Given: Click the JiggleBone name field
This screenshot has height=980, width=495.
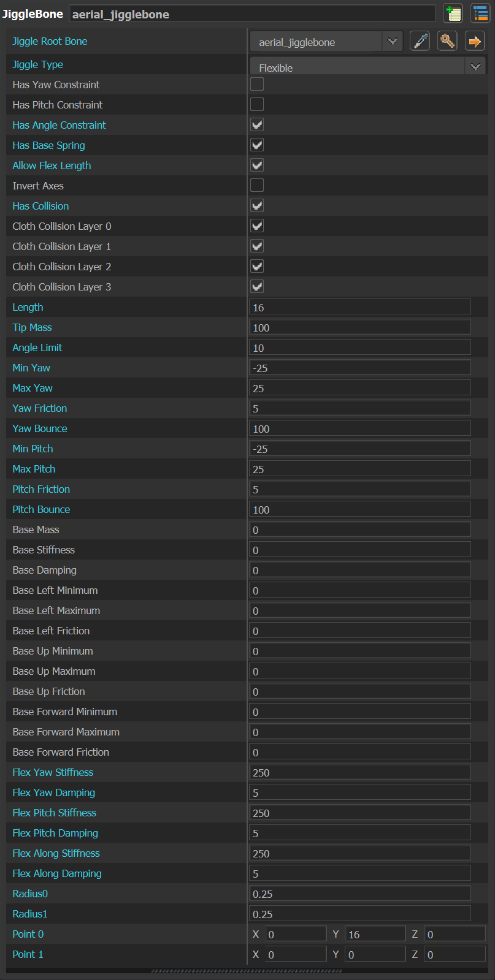Looking at the screenshot, I should 251,14.
